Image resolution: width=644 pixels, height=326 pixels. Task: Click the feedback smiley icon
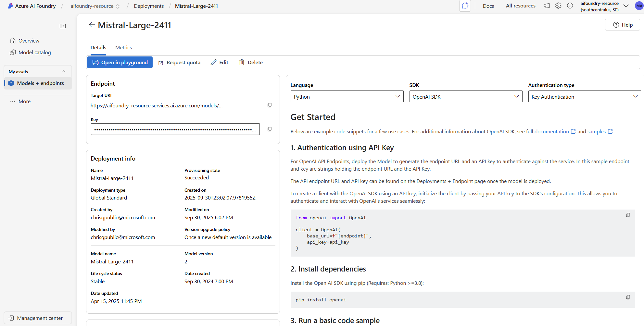tap(570, 6)
